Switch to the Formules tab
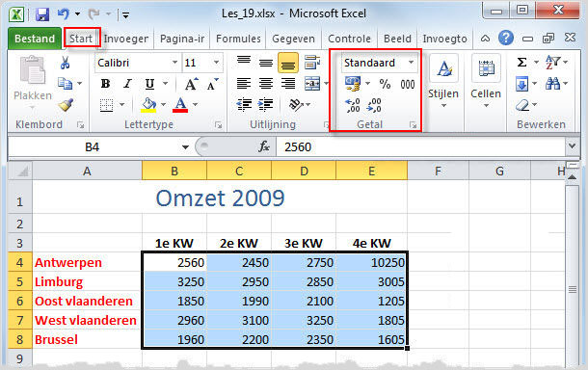Image resolution: width=588 pixels, height=370 pixels. [x=238, y=39]
